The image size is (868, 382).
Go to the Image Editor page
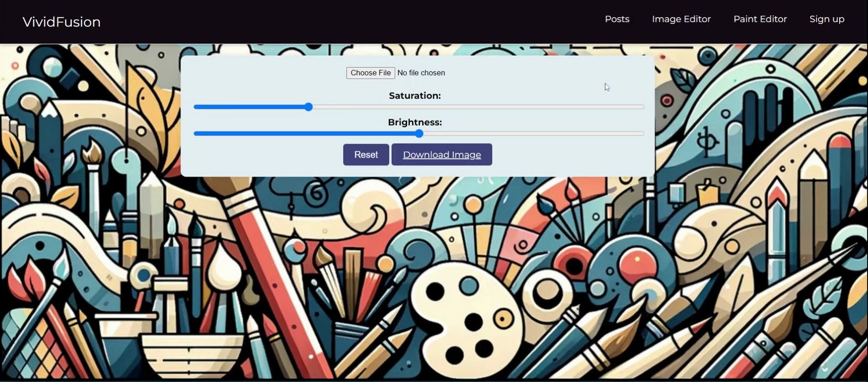click(681, 19)
